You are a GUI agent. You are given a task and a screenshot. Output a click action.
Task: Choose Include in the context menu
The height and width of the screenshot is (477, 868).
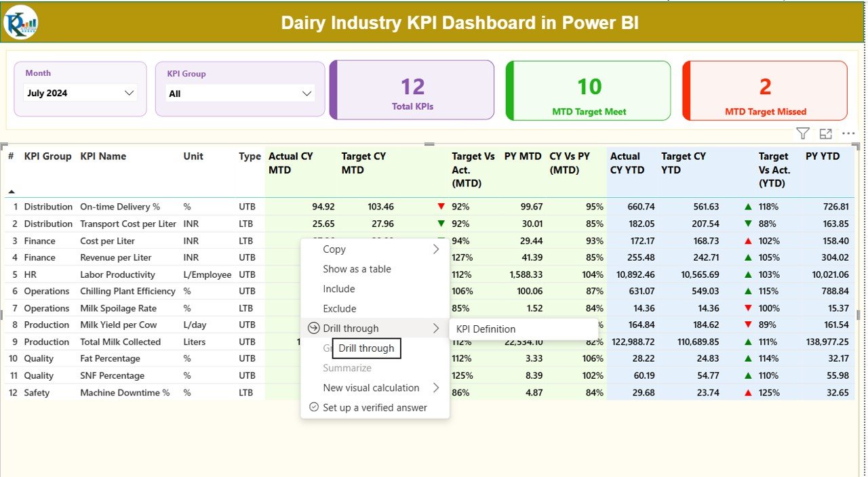339,289
